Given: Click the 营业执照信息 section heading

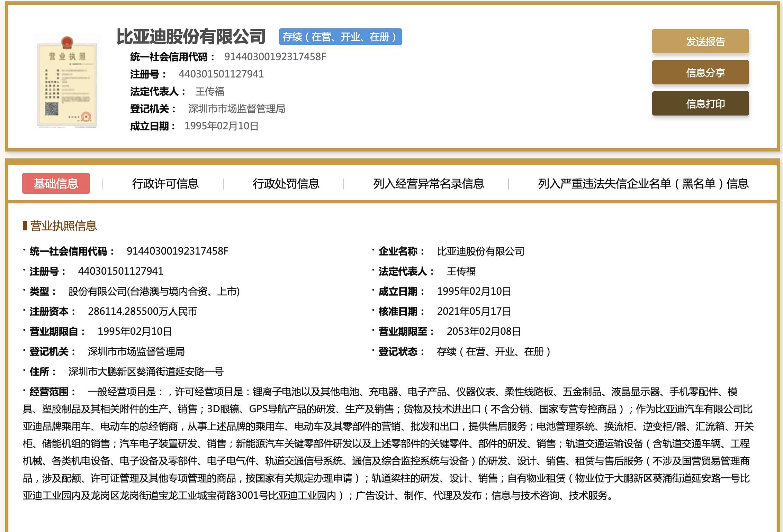Looking at the screenshot, I should click(63, 226).
